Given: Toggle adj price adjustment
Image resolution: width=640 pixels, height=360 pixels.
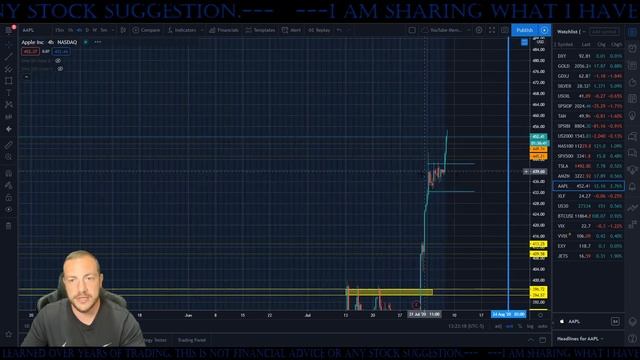Looking at the screenshot, I should point(498,326).
